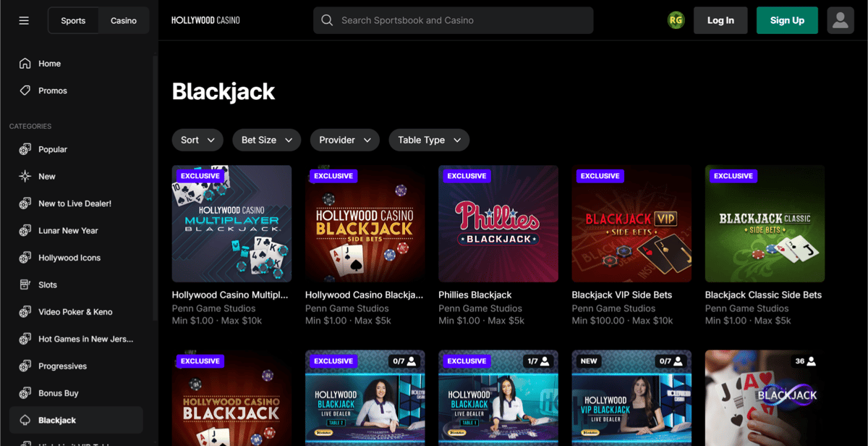
Task: Open the hamburger menu icon
Action: point(24,20)
